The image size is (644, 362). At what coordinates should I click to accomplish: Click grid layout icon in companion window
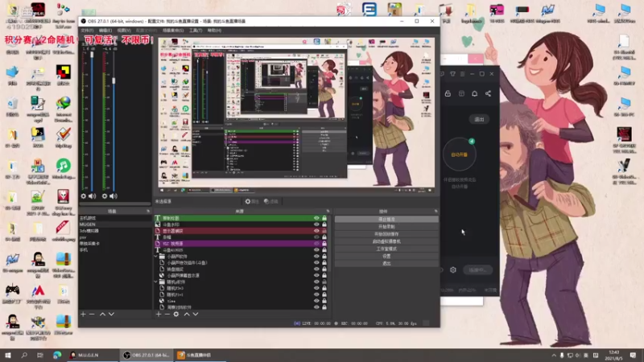(x=461, y=93)
